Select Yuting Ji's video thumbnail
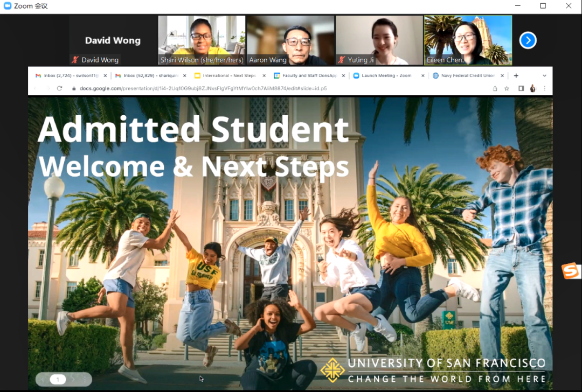 point(379,40)
